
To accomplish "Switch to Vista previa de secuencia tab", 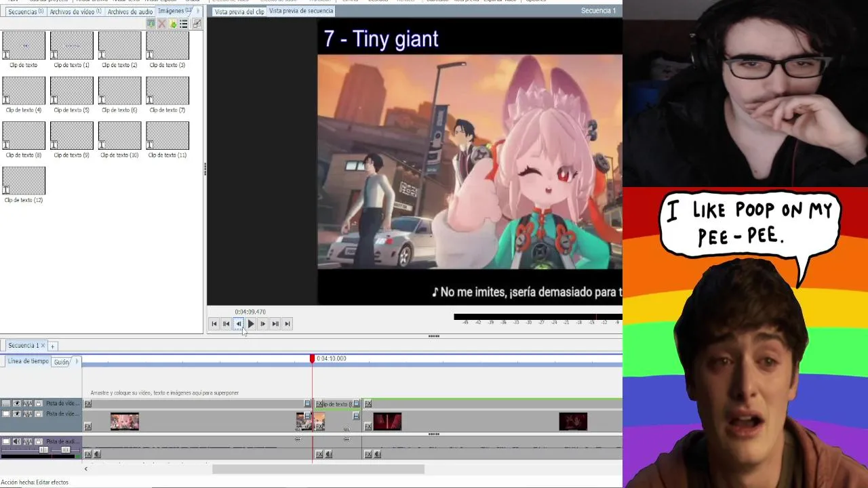I will tap(301, 11).
